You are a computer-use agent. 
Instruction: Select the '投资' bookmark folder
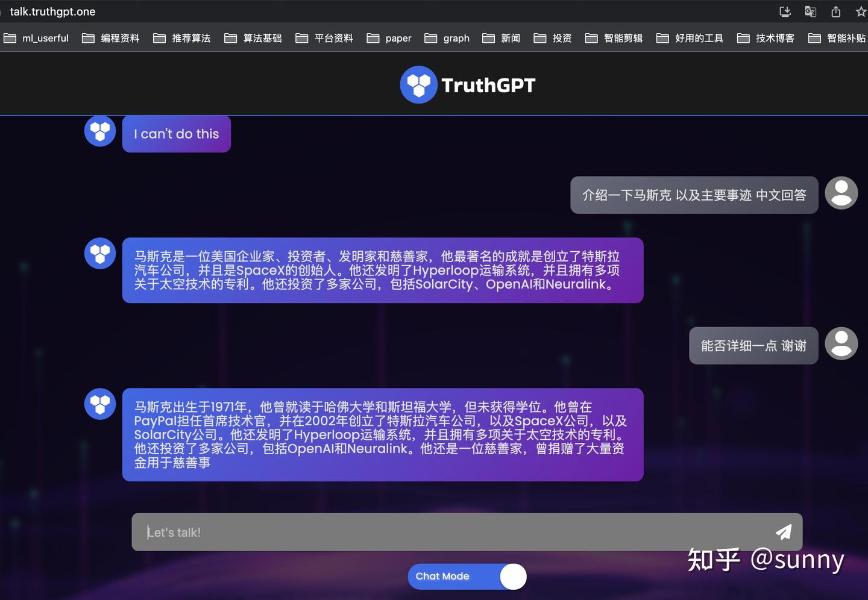[x=562, y=38]
